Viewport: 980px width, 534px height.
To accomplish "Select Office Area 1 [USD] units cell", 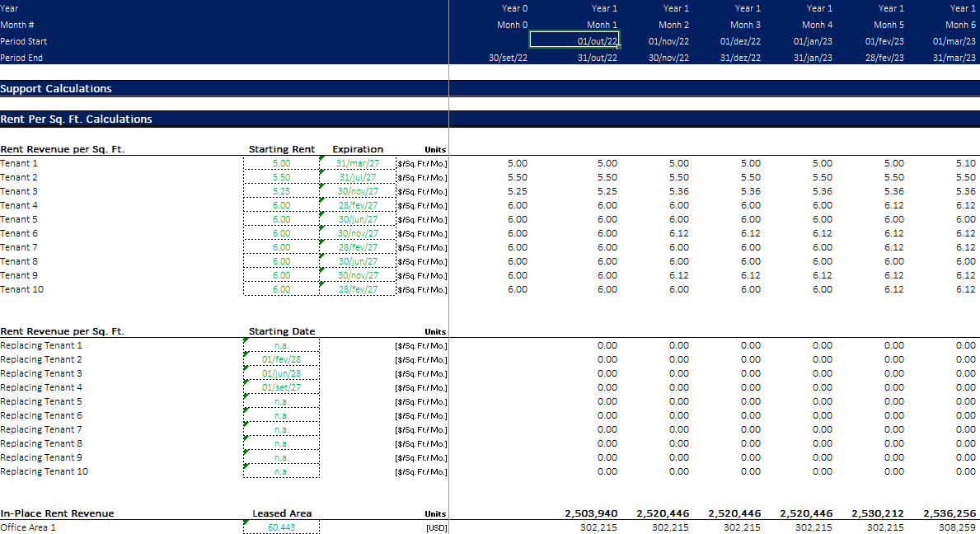I will tap(437, 527).
